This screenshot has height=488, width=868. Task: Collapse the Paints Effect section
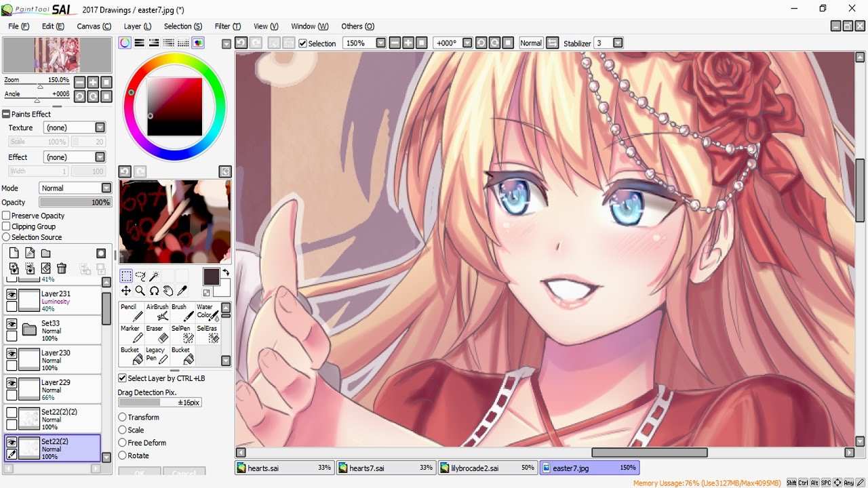click(6, 114)
